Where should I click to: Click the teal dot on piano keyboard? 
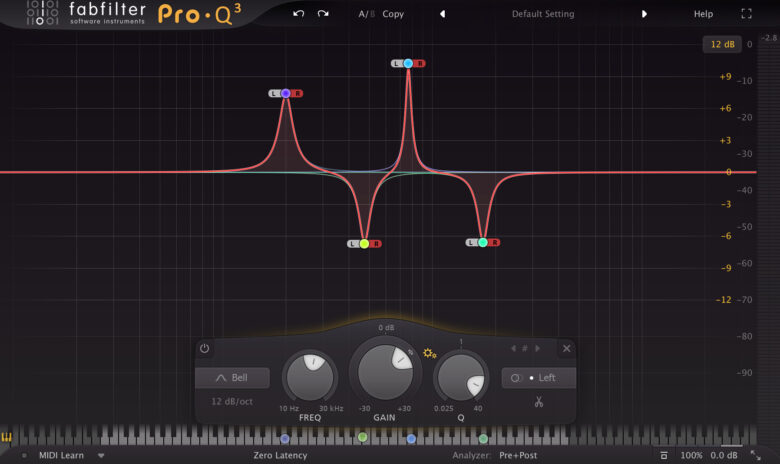(x=483, y=439)
